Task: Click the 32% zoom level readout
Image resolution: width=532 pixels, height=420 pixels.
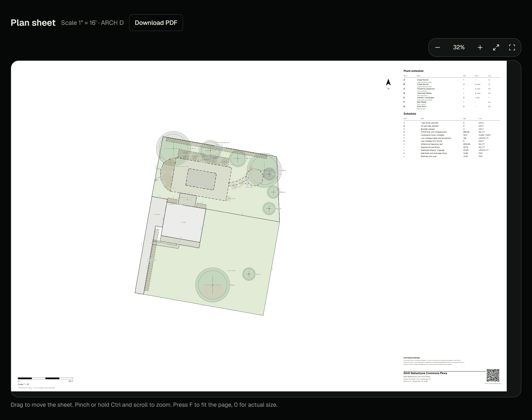Action: pos(459,47)
